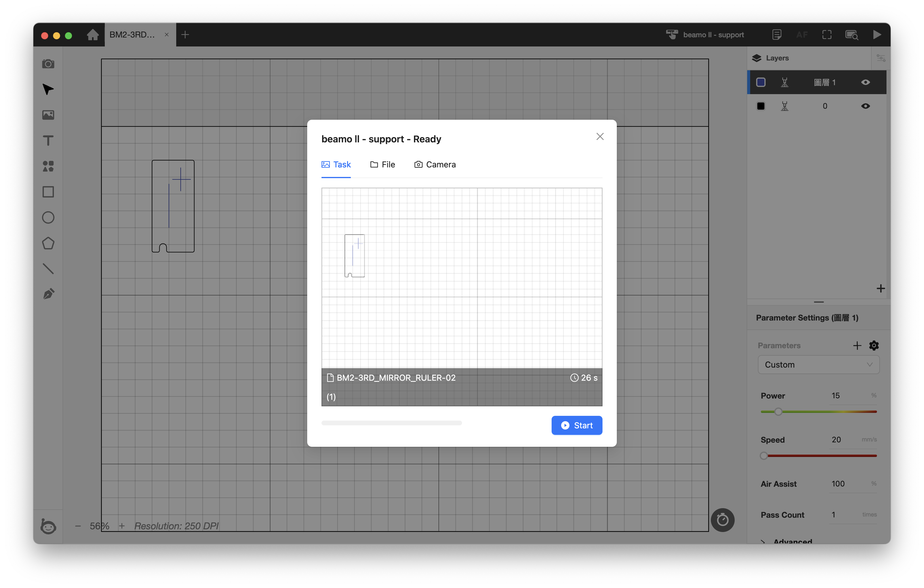Open layer panel settings icon

[x=881, y=58]
